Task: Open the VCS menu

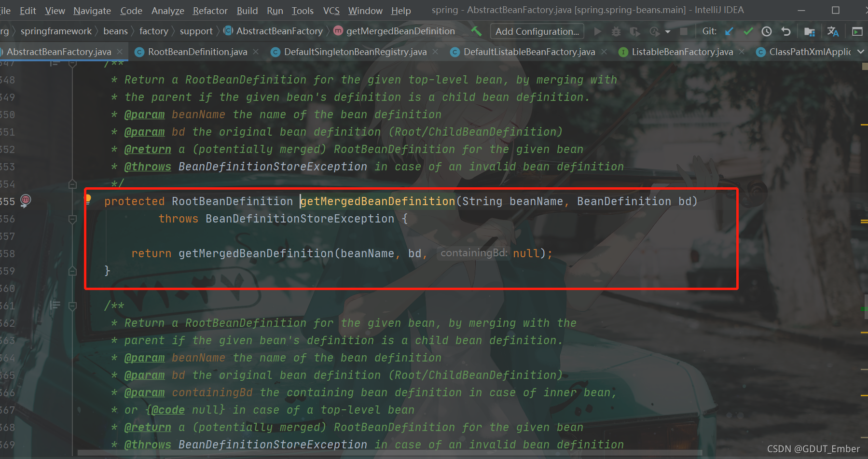Action: pos(331,11)
